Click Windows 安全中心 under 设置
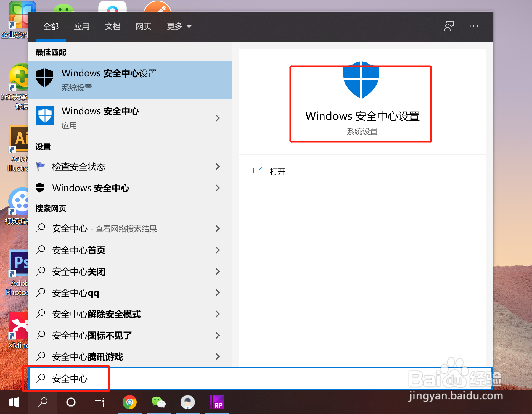 point(130,188)
